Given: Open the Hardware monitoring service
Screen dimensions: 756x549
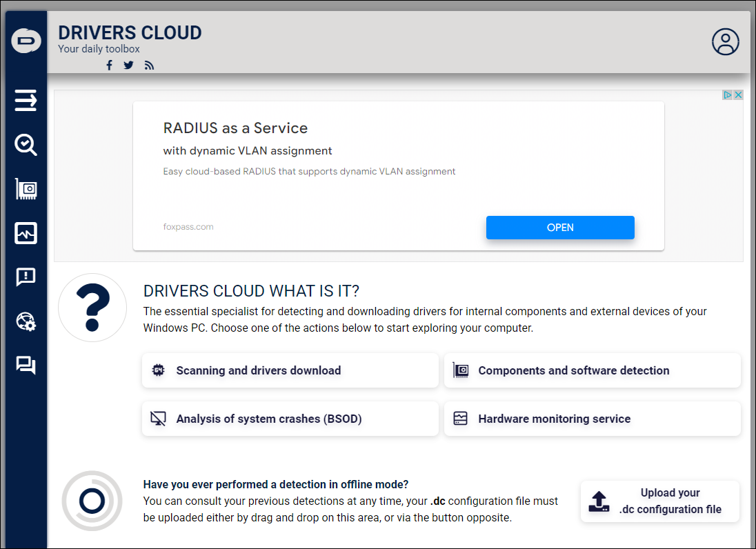Looking at the screenshot, I should [x=592, y=419].
